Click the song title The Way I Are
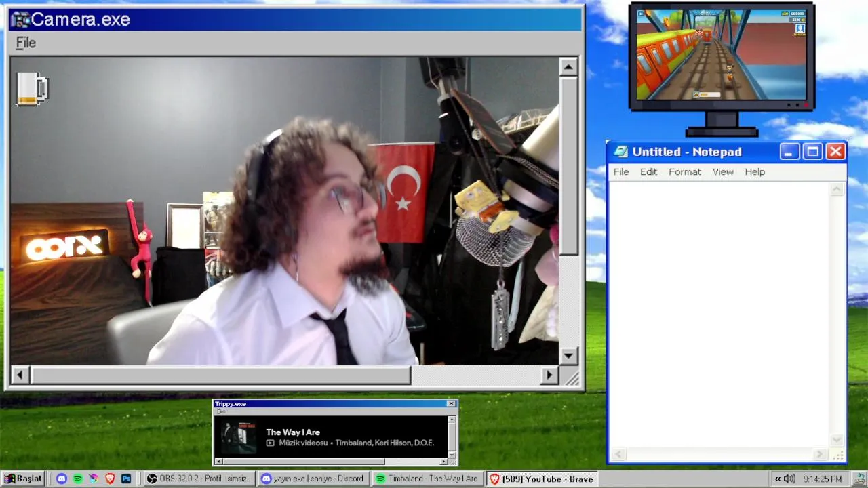Image resolution: width=868 pixels, height=488 pixels. click(293, 432)
